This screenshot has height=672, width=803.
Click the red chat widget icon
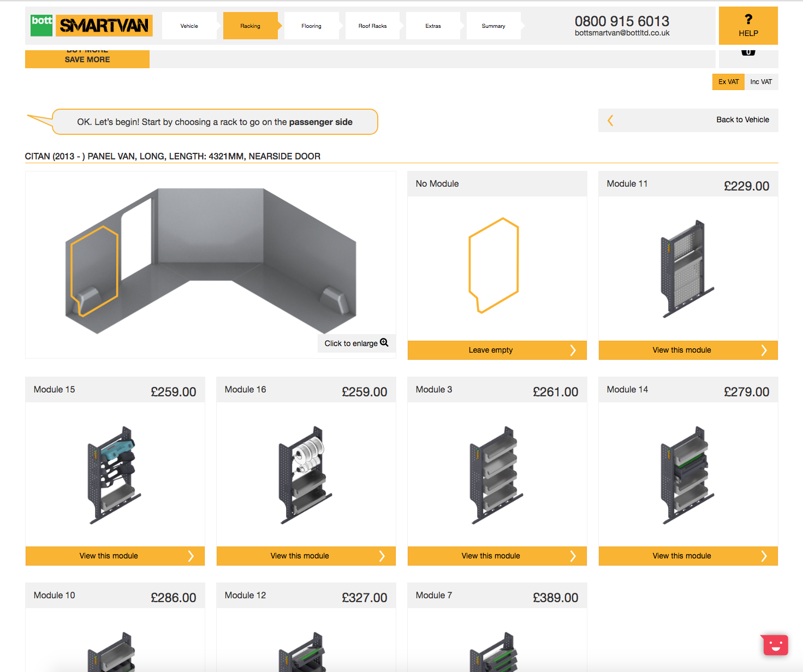775,645
